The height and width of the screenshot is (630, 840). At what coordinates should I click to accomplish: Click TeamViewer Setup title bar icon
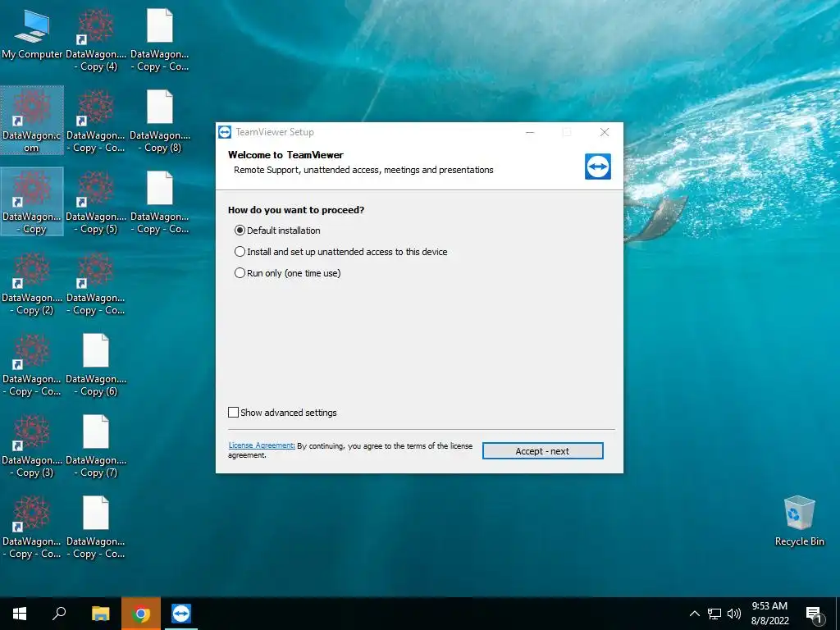click(225, 132)
